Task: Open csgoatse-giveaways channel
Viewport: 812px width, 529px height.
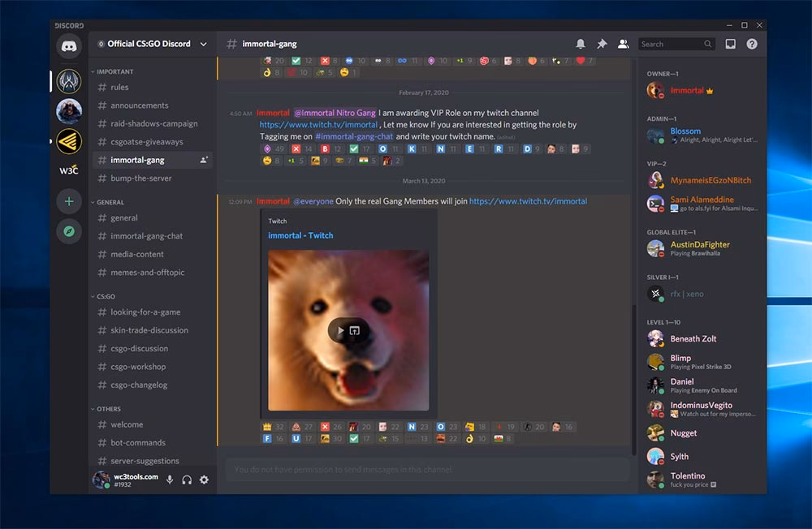Action: point(153,142)
